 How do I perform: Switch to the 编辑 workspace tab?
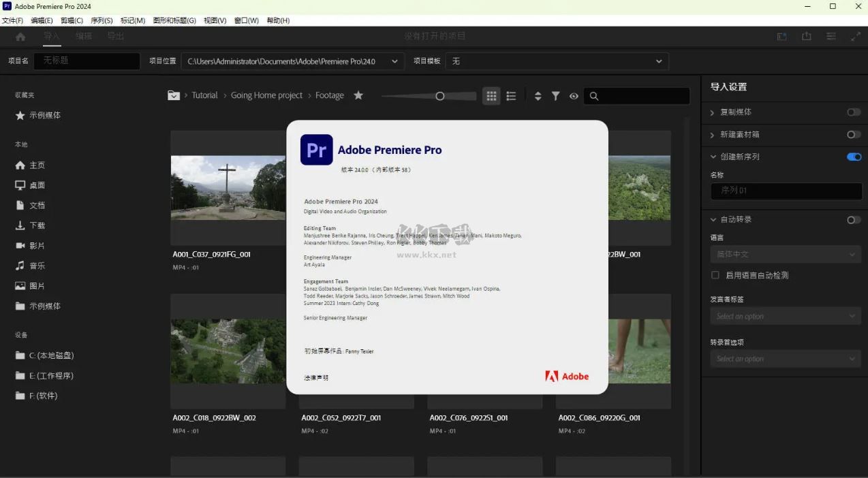coord(83,36)
